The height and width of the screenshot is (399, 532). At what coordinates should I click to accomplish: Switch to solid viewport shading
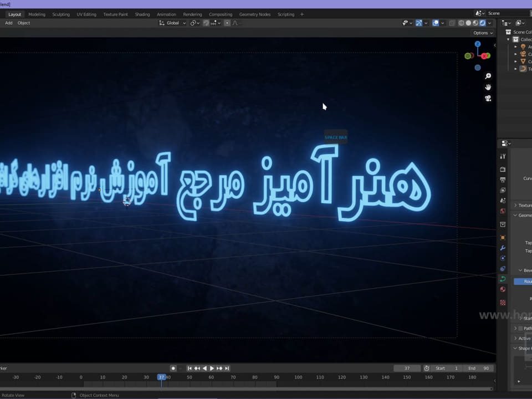[468, 23]
